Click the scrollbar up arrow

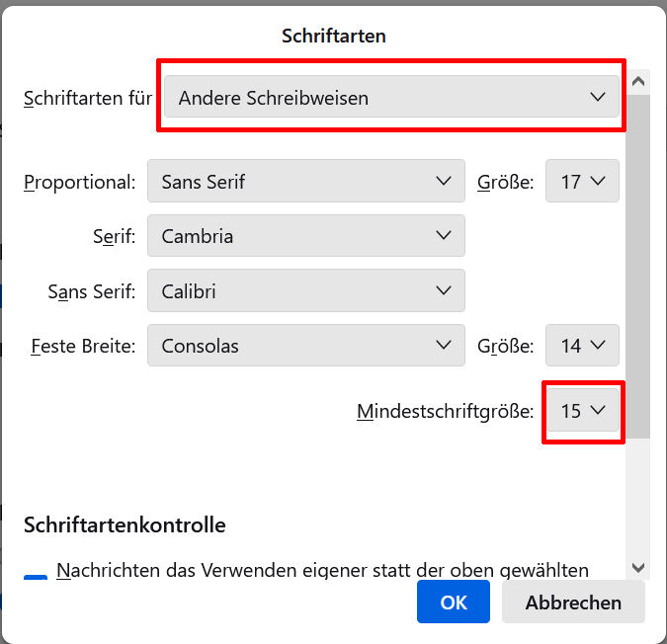click(x=637, y=81)
